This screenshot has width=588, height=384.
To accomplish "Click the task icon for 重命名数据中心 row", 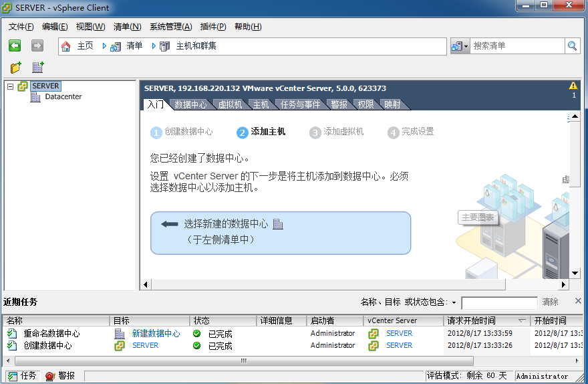I will point(12,333).
